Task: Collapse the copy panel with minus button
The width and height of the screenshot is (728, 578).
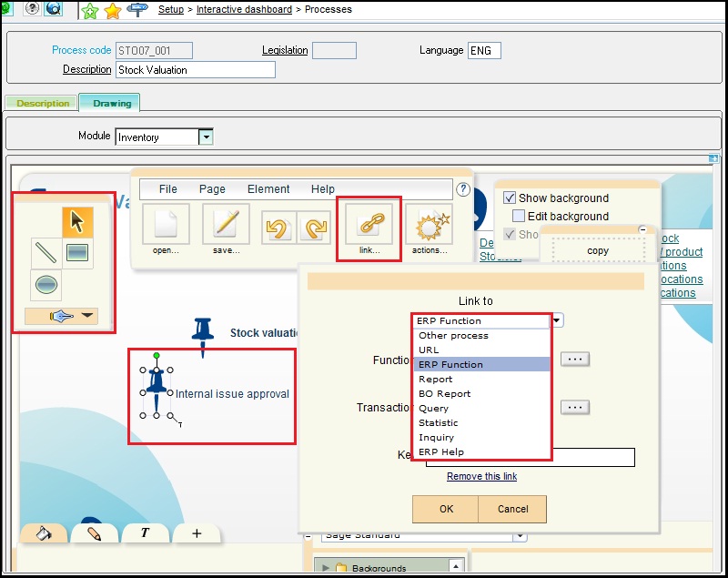Action: pos(642,229)
